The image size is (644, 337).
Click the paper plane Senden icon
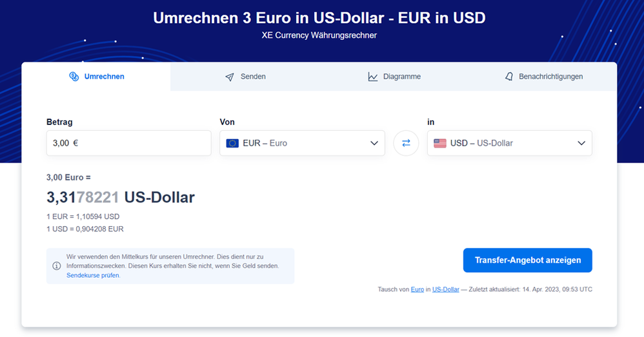tap(230, 77)
